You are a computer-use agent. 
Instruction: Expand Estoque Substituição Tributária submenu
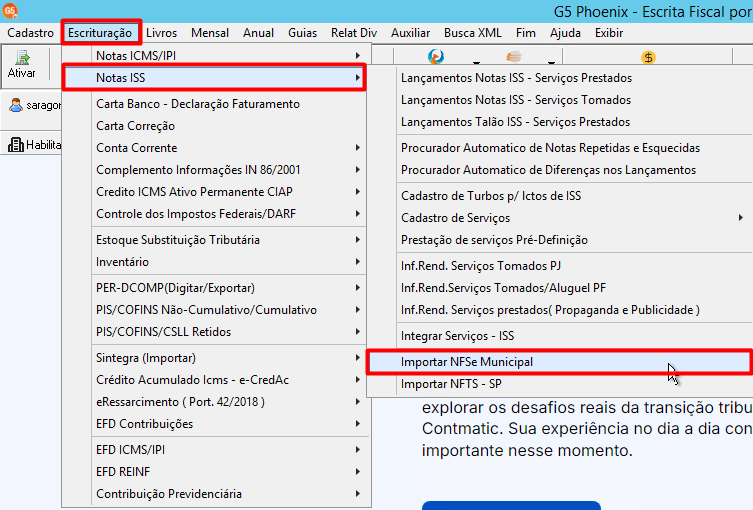coord(214,240)
